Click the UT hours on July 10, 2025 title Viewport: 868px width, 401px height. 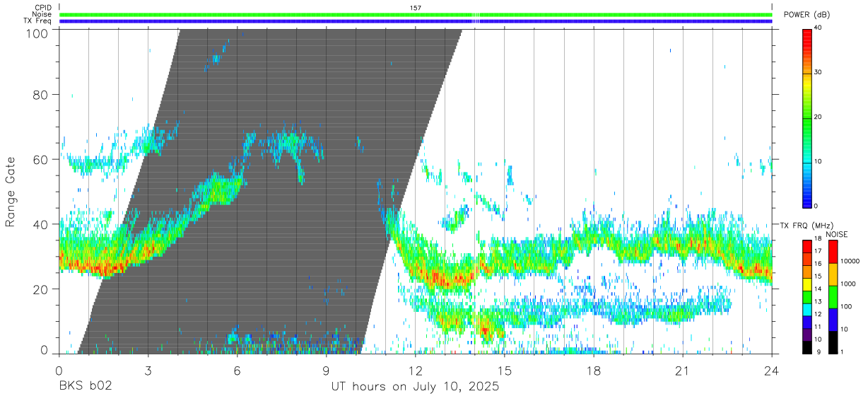pyautogui.click(x=416, y=387)
